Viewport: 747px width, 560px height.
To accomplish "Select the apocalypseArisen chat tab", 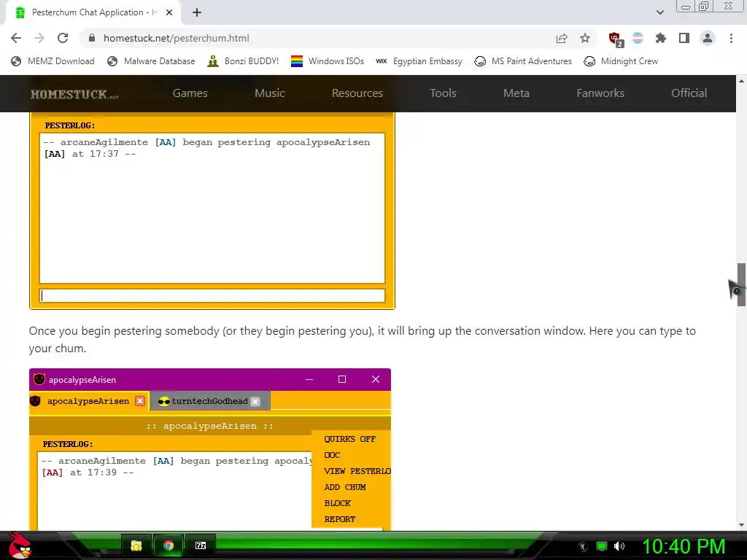I will pos(88,401).
